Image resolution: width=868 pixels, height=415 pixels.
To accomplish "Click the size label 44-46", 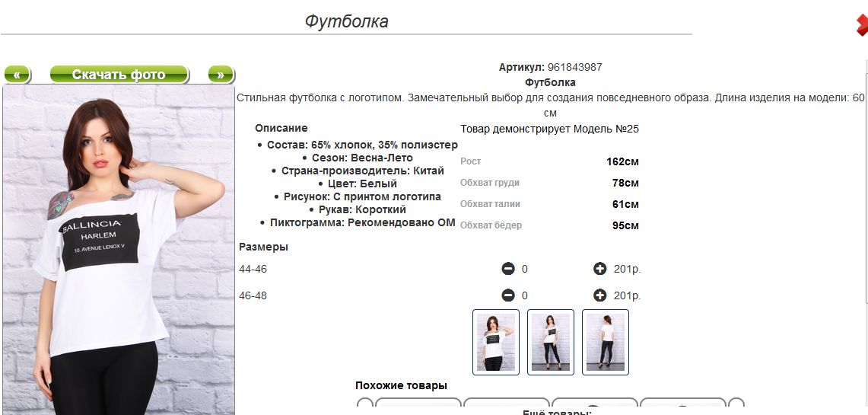I will 253,270.
